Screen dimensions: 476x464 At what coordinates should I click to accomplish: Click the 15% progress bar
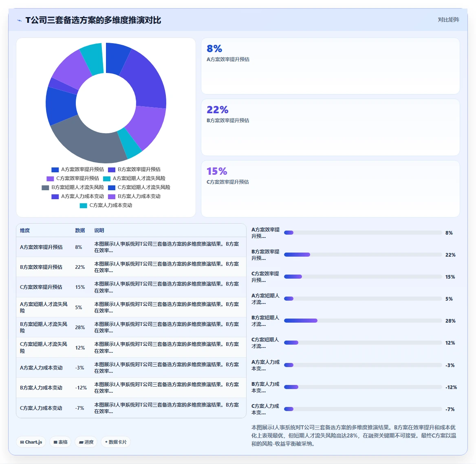point(363,277)
